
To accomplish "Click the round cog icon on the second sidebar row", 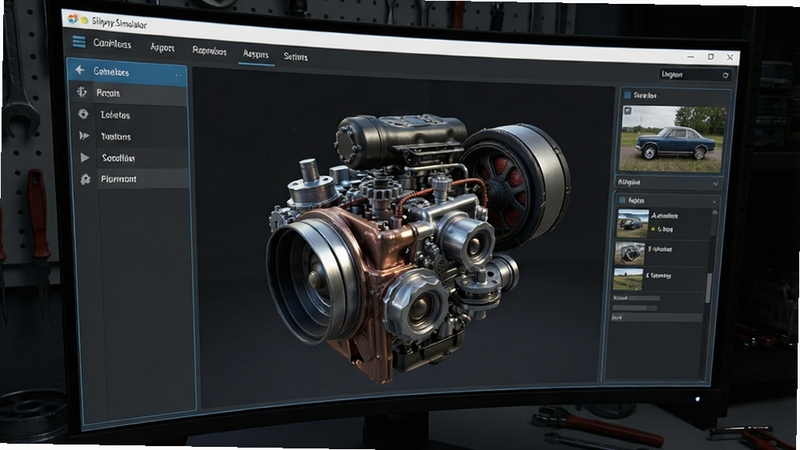I will click(83, 114).
